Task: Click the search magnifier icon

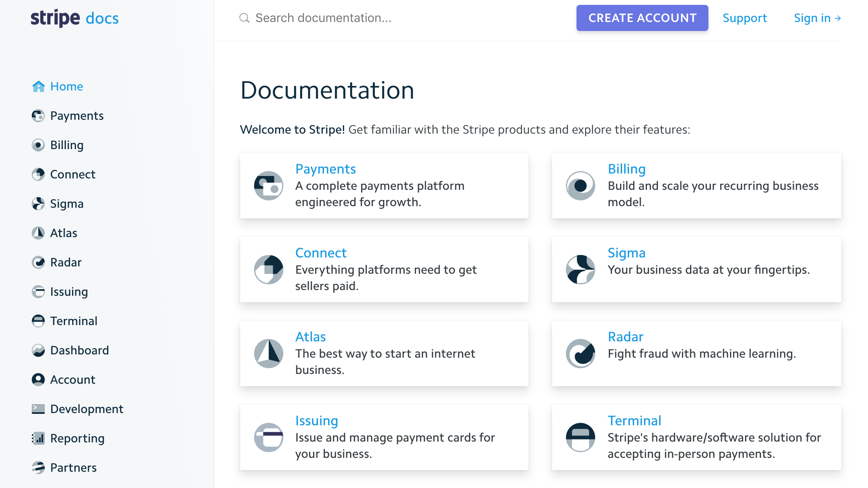Action: pyautogui.click(x=244, y=18)
